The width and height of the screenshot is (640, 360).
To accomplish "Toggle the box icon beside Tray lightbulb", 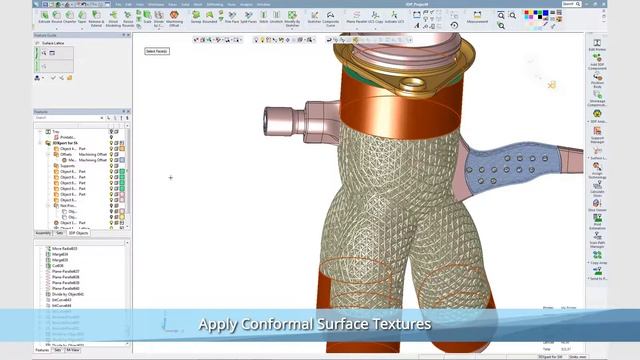I will click(116, 131).
